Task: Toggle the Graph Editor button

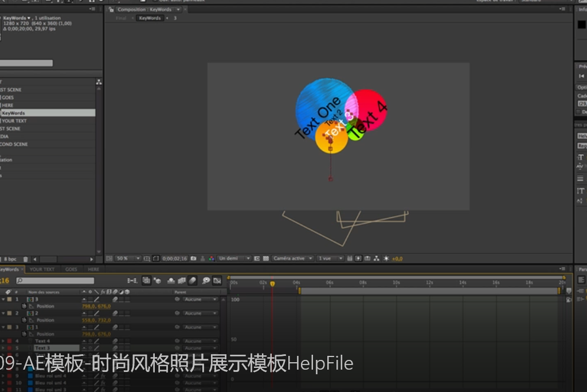Action: pos(217,280)
